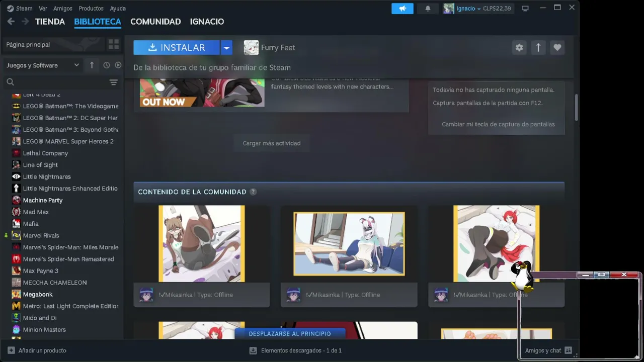The height and width of the screenshot is (362, 644).
Task: Select the Mido and Di game icon
Action: click(16, 318)
